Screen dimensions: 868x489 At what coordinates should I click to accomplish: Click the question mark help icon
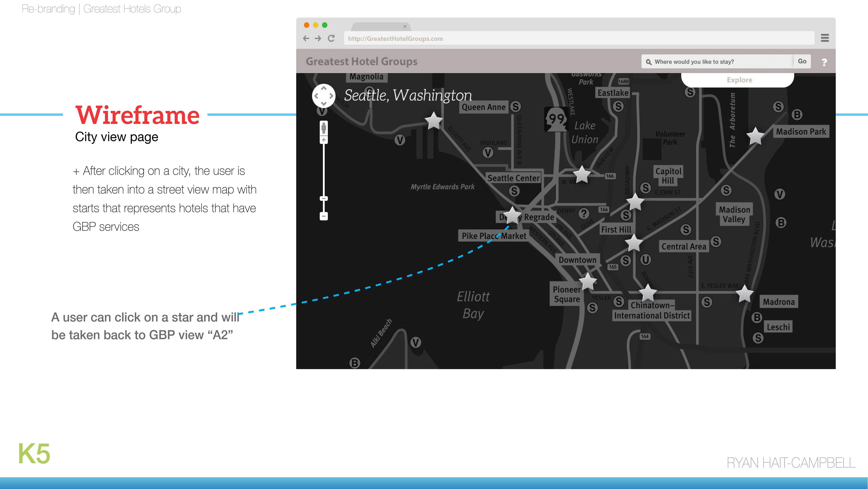point(824,62)
